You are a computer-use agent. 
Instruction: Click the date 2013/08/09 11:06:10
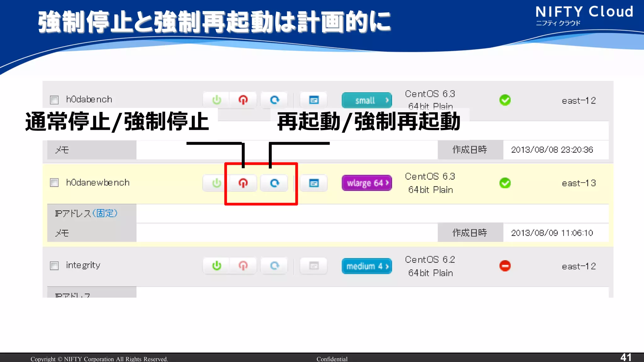552,233
